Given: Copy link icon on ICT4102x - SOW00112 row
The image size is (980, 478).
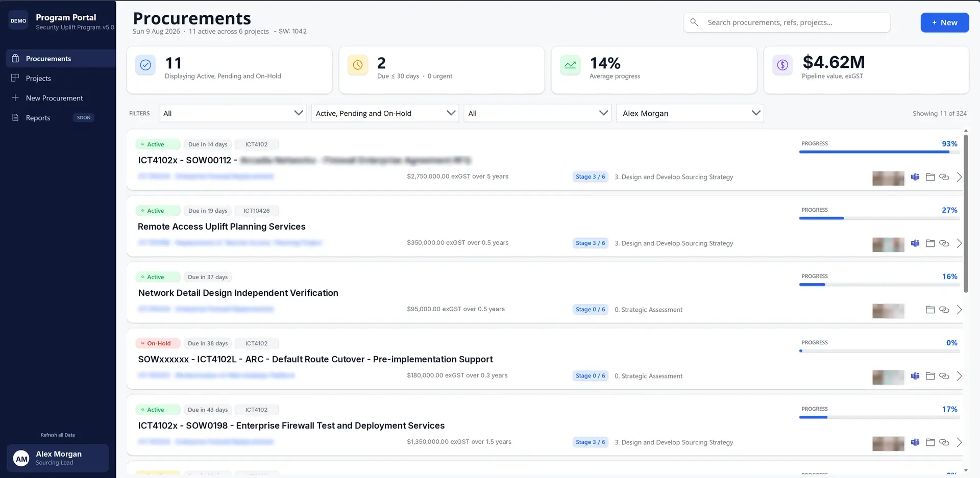Looking at the screenshot, I should point(944,177).
